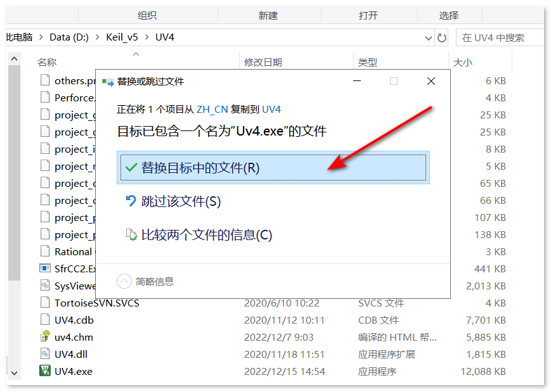Minimize the replace or skip files dialog
The height and width of the screenshot is (392, 551).
point(357,82)
